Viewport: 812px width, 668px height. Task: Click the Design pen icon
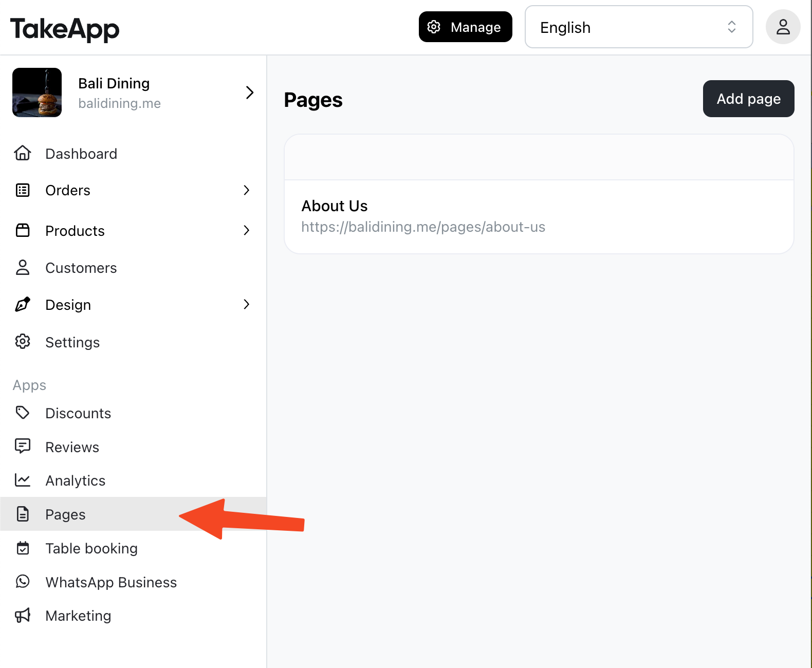tap(23, 305)
